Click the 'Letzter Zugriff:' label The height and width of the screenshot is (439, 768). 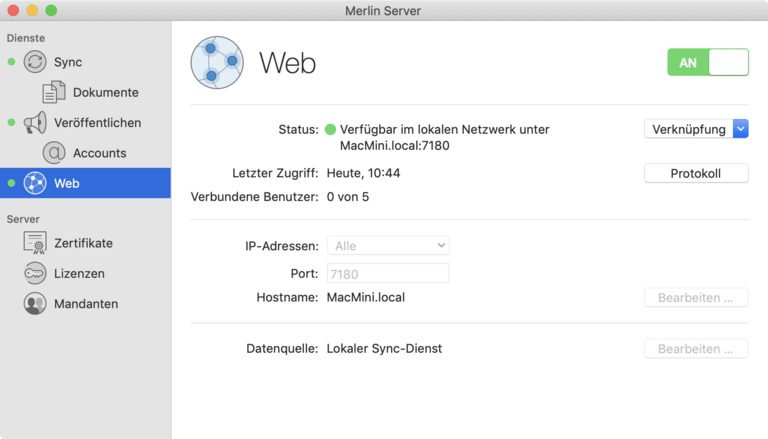coord(275,173)
